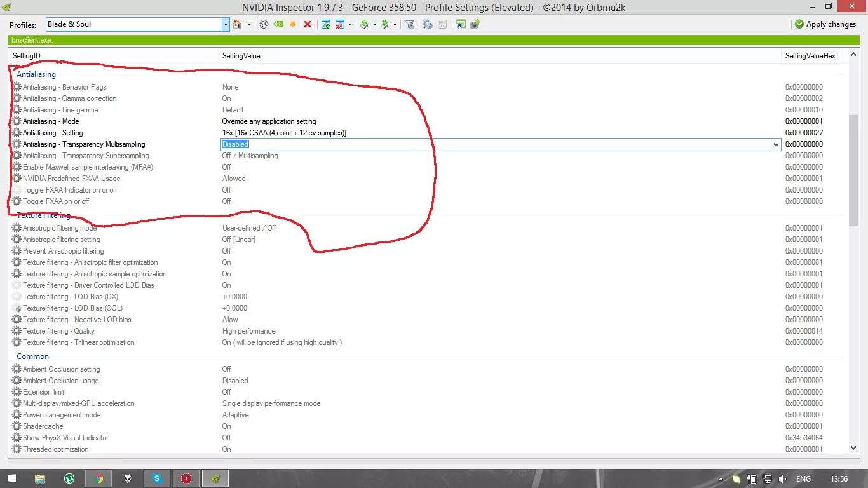Select Anisotropic filtering setting row
868x488 pixels.
click(427, 240)
